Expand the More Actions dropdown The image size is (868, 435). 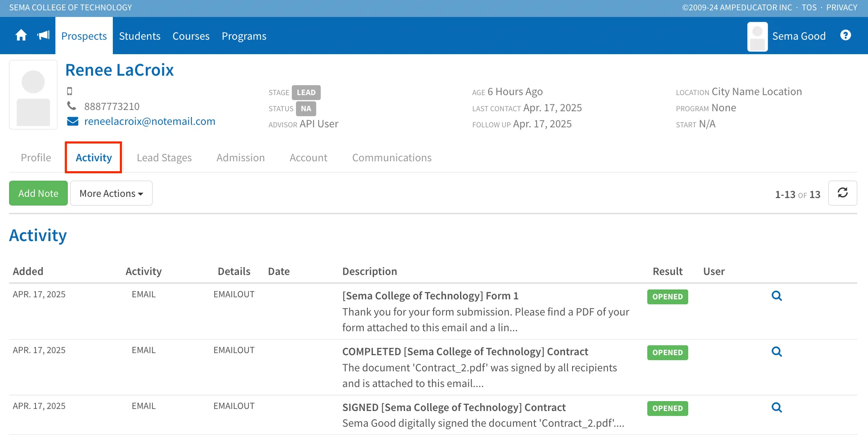click(x=111, y=193)
